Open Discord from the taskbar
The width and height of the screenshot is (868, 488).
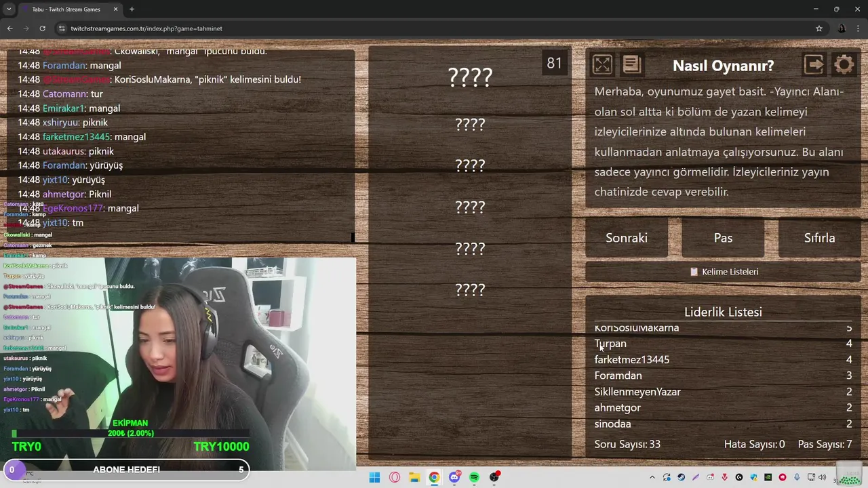click(x=454, y=477)
